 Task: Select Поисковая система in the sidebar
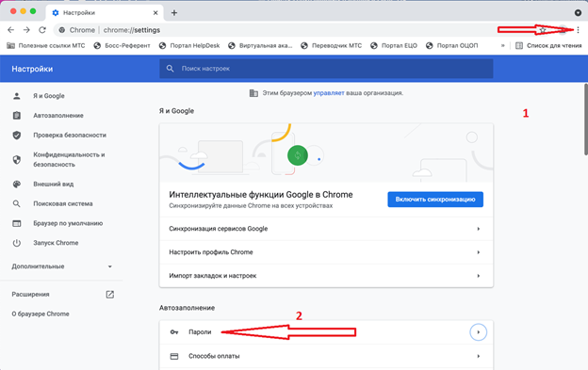pyautogui.click(x=62, y=203)
